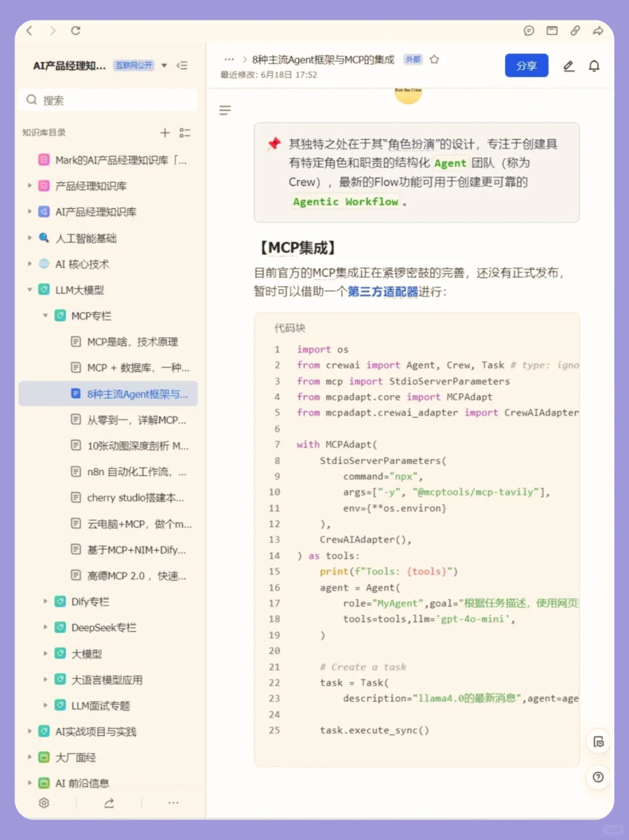Open the help question mark button
629x840 pixels.
pos(598,777)
